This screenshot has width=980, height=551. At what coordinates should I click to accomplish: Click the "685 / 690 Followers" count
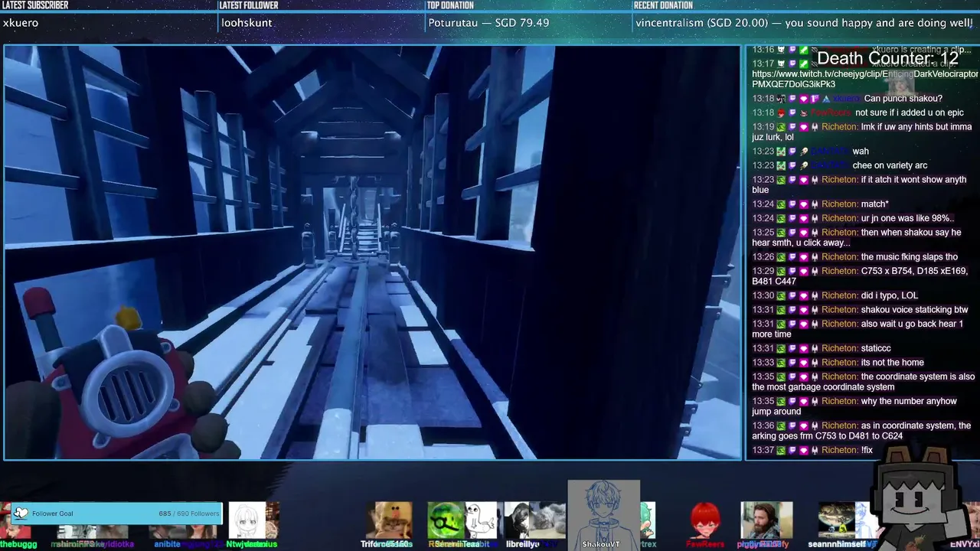pos(188,514)
